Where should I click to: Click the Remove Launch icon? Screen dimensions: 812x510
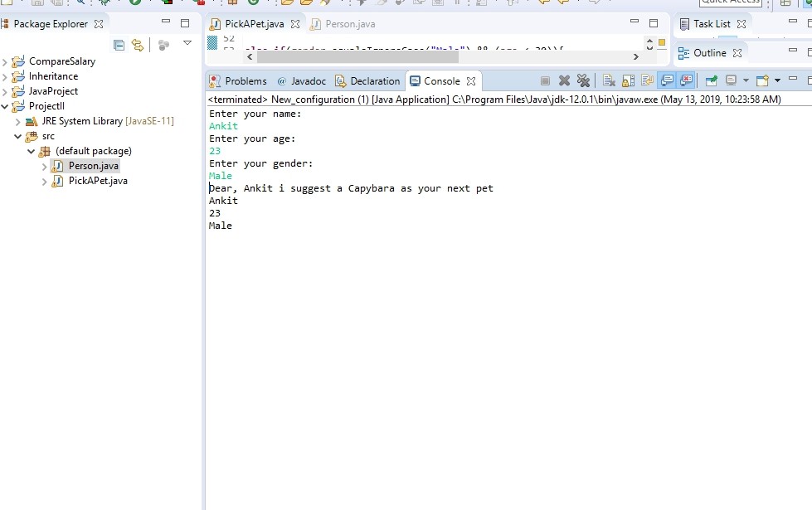[563, 80]
